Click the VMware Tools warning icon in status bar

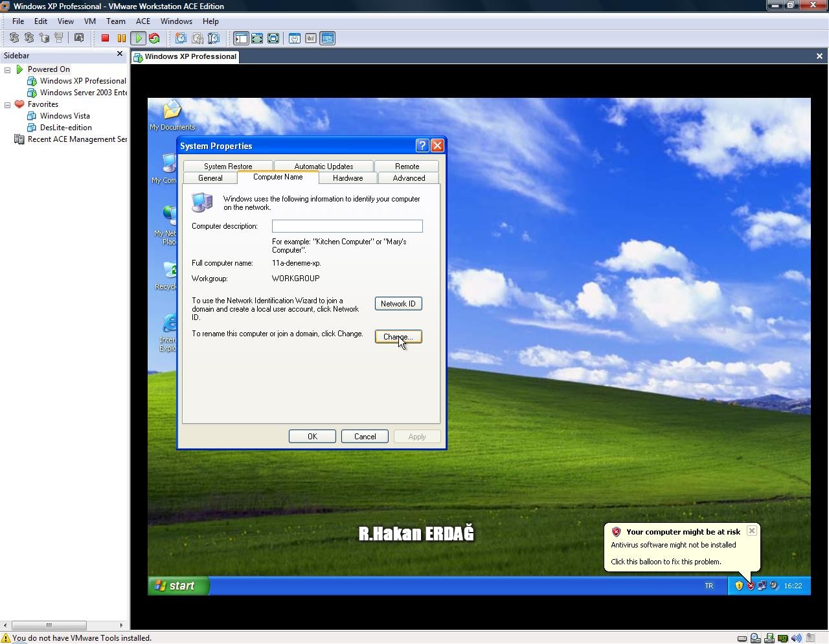[6, 638]
